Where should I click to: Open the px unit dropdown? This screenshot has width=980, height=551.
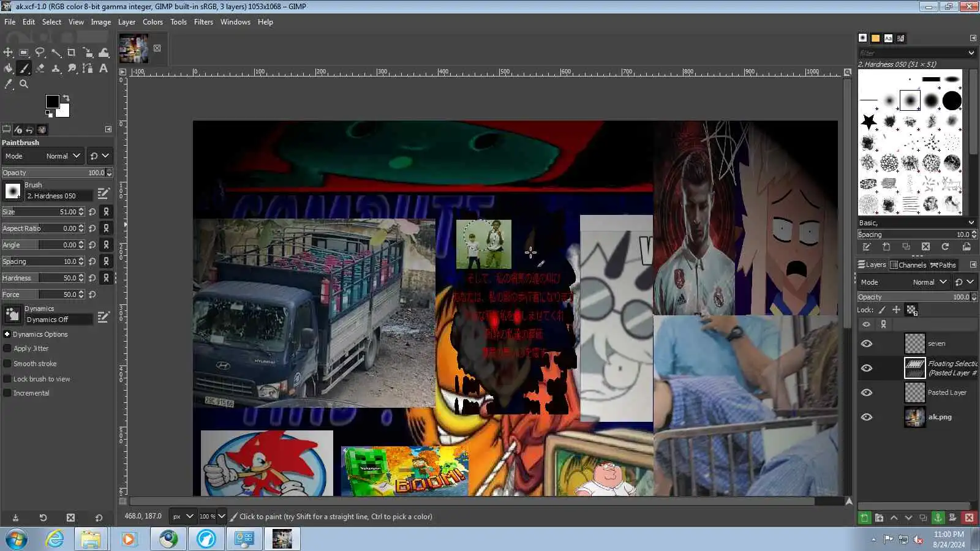(183, 517)
